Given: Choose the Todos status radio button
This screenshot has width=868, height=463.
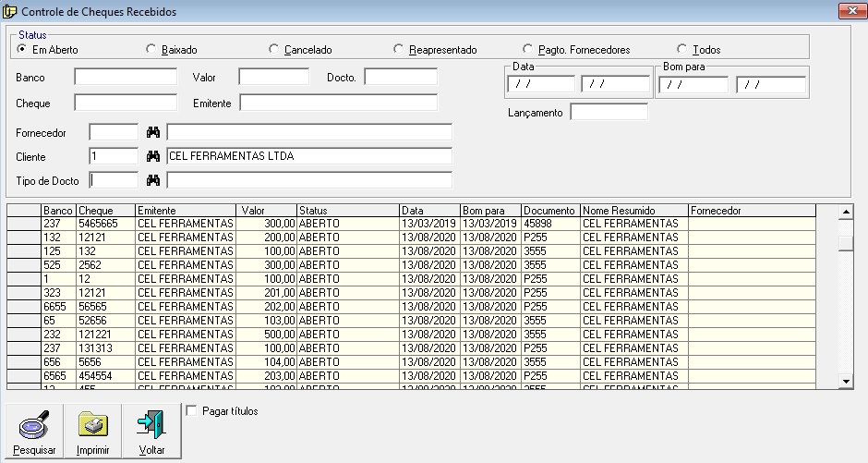Looking at the screenshot, I should (x=682, y=50).
